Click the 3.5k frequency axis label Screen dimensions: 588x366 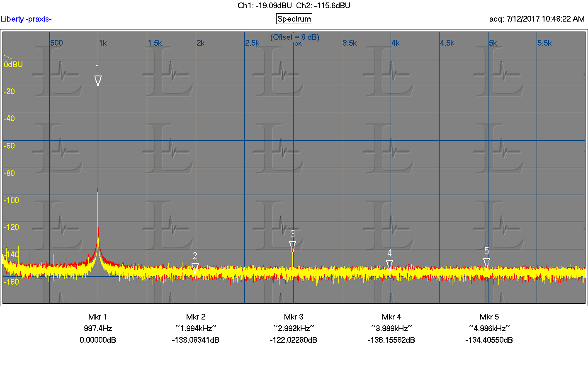point(350,43)
